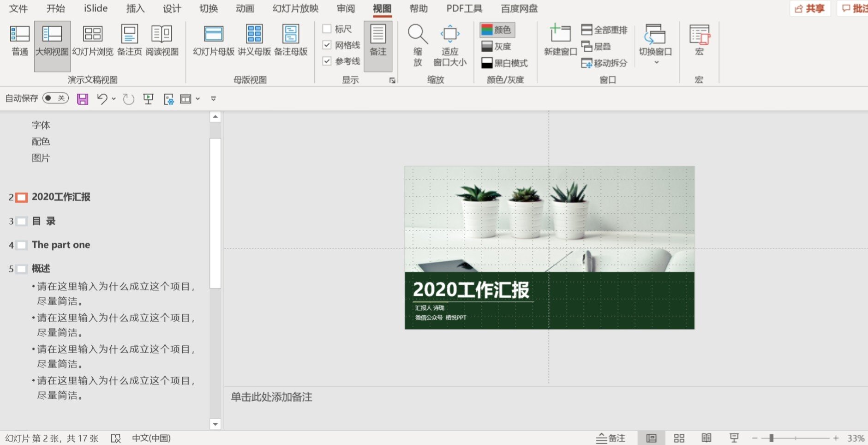This screenshot has width=868, height=445.
Task: Click the layout icon in quick access toolbar
Action: point(186,99)
